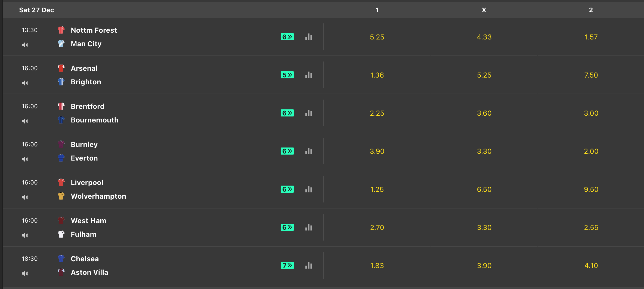The width and height of the screenshot is (644, 289).
Task: Open stats chart for Nottm Forest match
Action: (x=309, y=37)
